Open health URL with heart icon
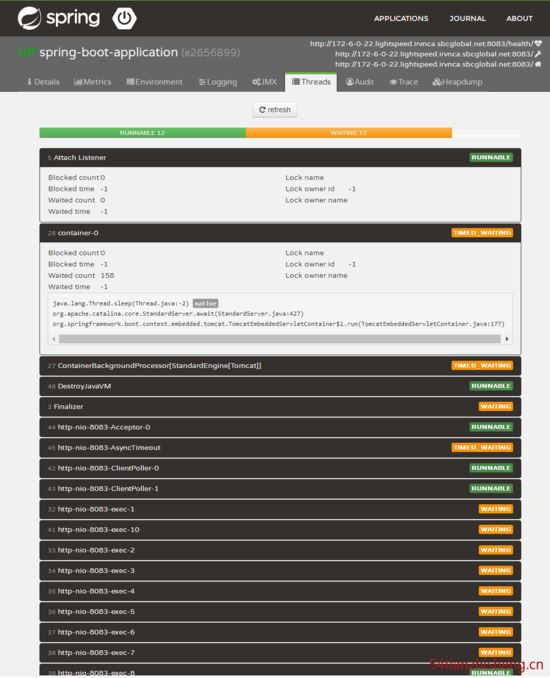Image resolution: width=550 pixels, height=678 pixels. (x=425, y=44)
